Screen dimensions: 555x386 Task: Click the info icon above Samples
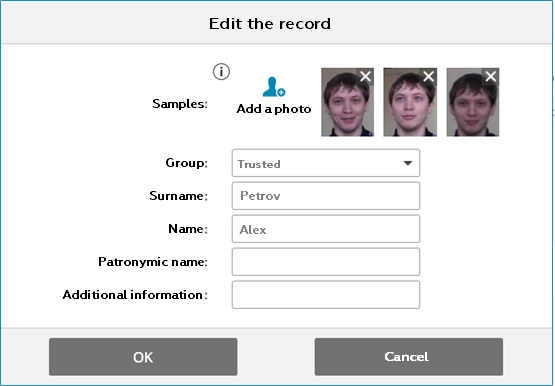[221, 71]
